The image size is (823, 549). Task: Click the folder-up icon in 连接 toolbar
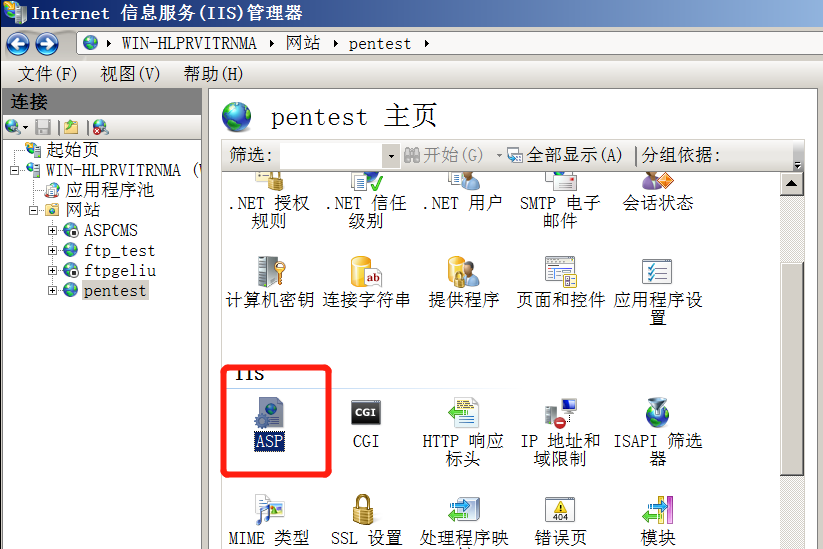pos(71,127)
